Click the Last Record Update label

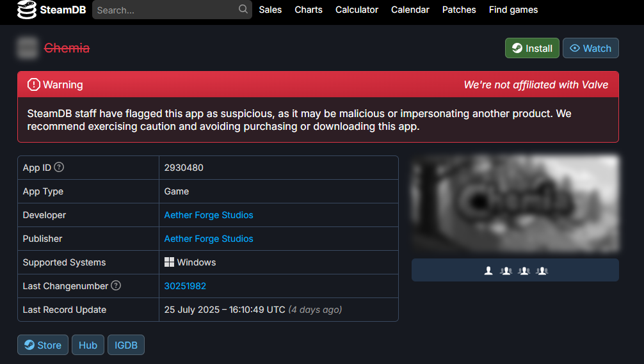[65, 310]
